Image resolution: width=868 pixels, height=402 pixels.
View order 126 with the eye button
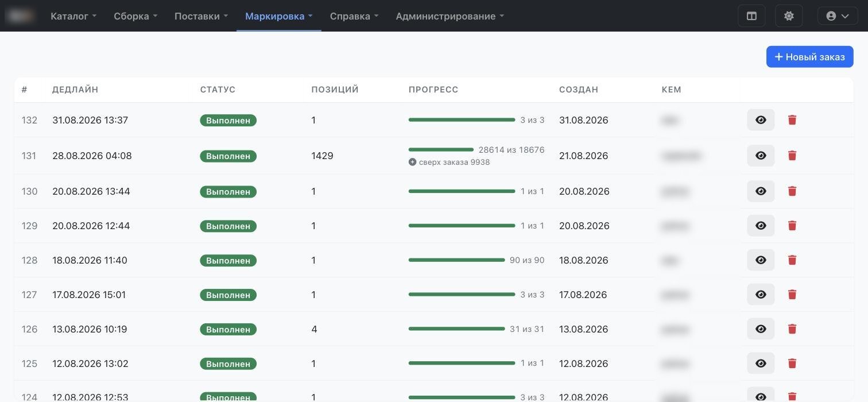[x=761, y=329]
